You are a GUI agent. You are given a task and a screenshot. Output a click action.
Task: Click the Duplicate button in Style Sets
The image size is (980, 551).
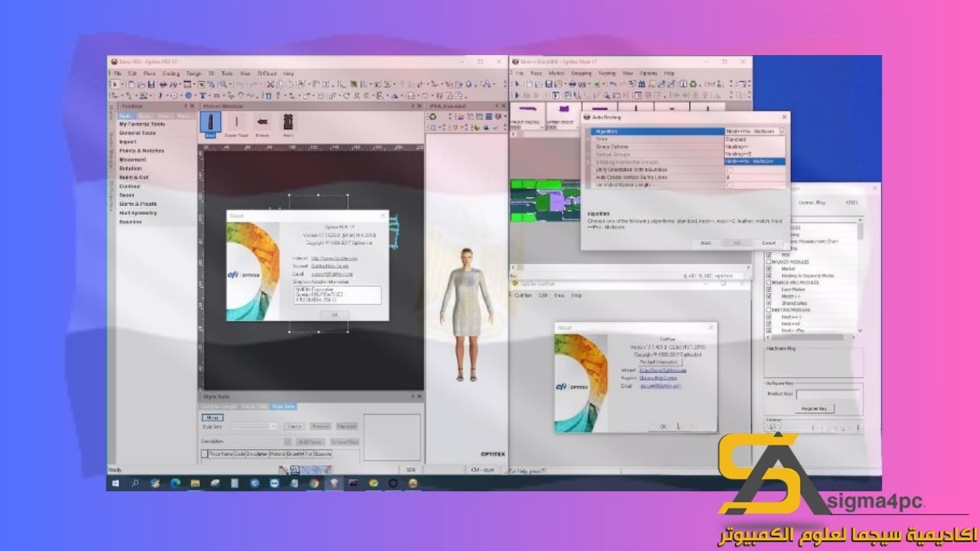[x=347, y=426]
